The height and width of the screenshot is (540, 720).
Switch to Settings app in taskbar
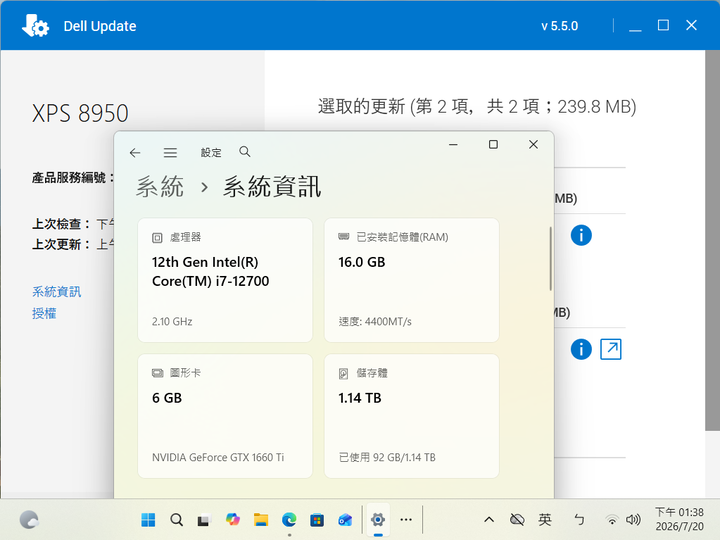click(378, 520)
